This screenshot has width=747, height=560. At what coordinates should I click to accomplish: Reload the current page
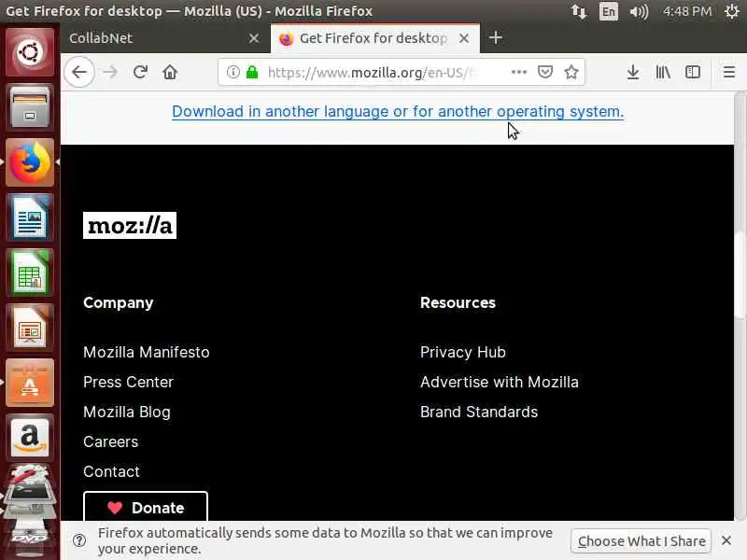click(x=140, y=73)
